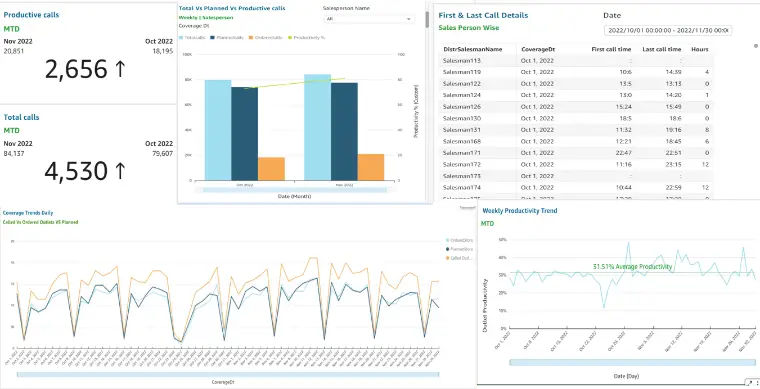Open the Salesperson Name dropdown
This screenshot has height=389, width=760.
368,19
